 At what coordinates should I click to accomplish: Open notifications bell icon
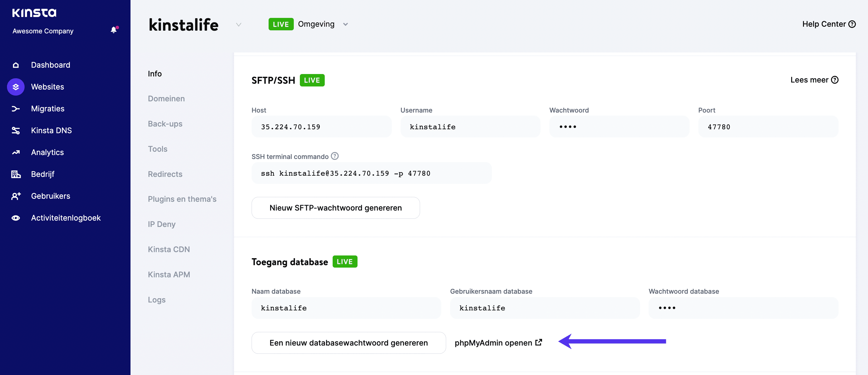pyautogui.click(x=114, y=30)
